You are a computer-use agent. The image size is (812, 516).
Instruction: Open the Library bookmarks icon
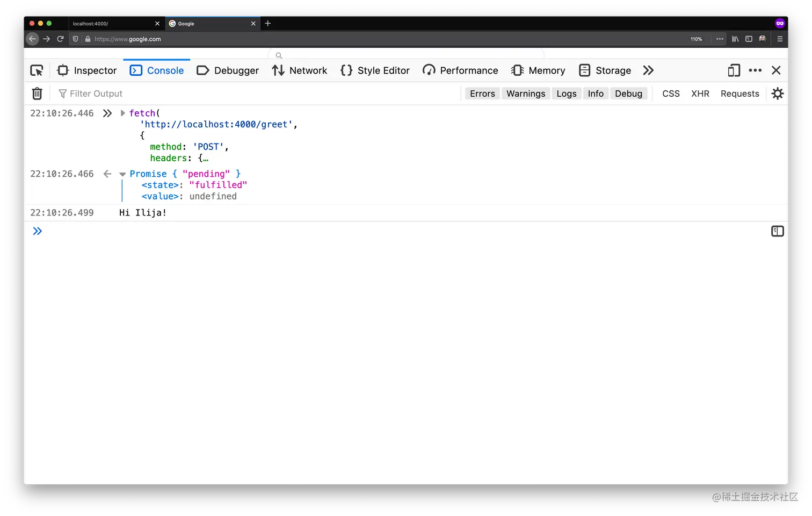pos(735,39)
